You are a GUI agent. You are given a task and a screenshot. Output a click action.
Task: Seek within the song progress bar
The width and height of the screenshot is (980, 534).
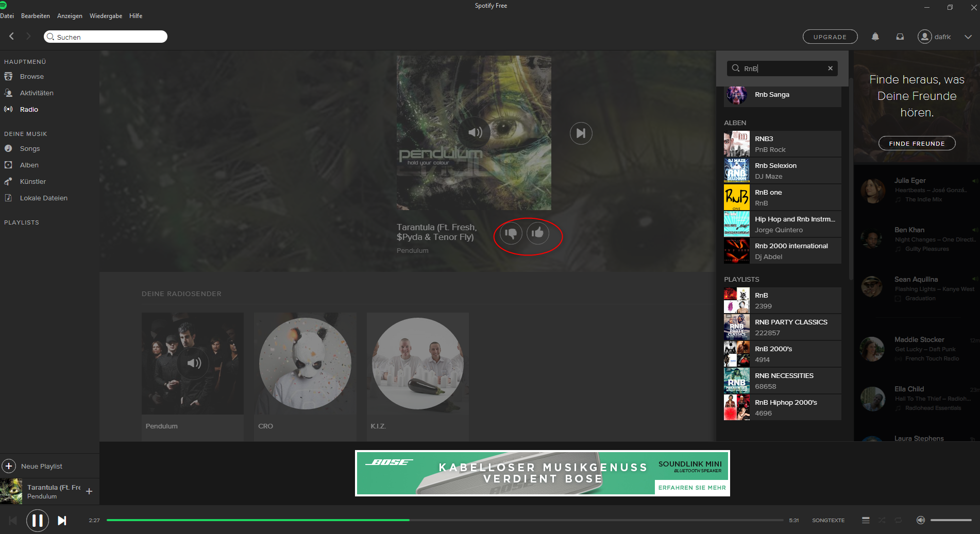point(445,520)
